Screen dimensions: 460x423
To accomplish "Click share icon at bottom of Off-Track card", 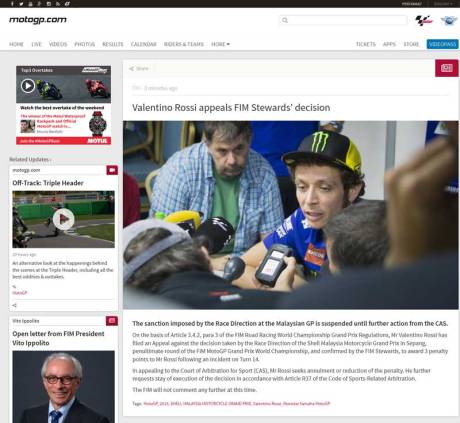I will click(14, 305).
